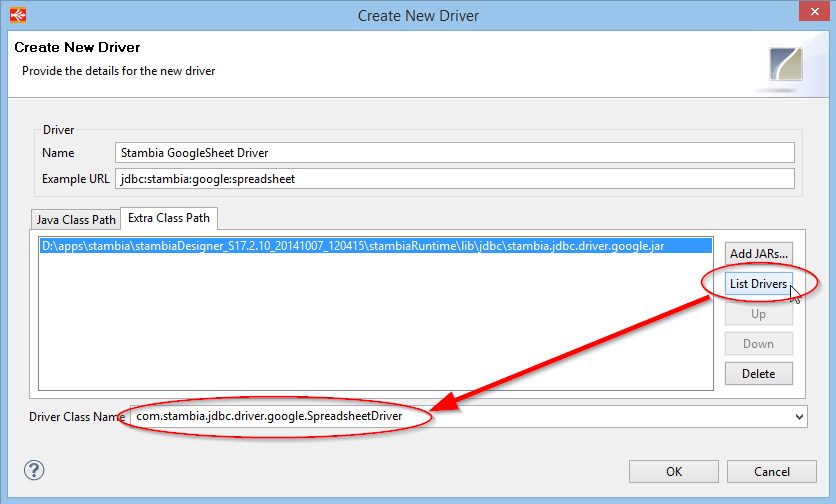Edit the Example URL field

[455, 179]
